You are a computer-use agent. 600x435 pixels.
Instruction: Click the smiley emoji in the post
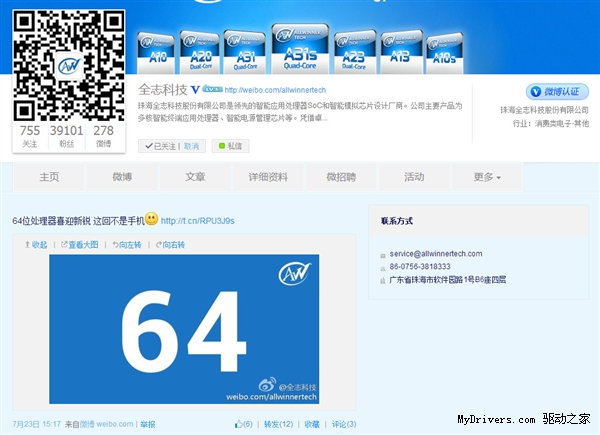[x=152, y=218]
